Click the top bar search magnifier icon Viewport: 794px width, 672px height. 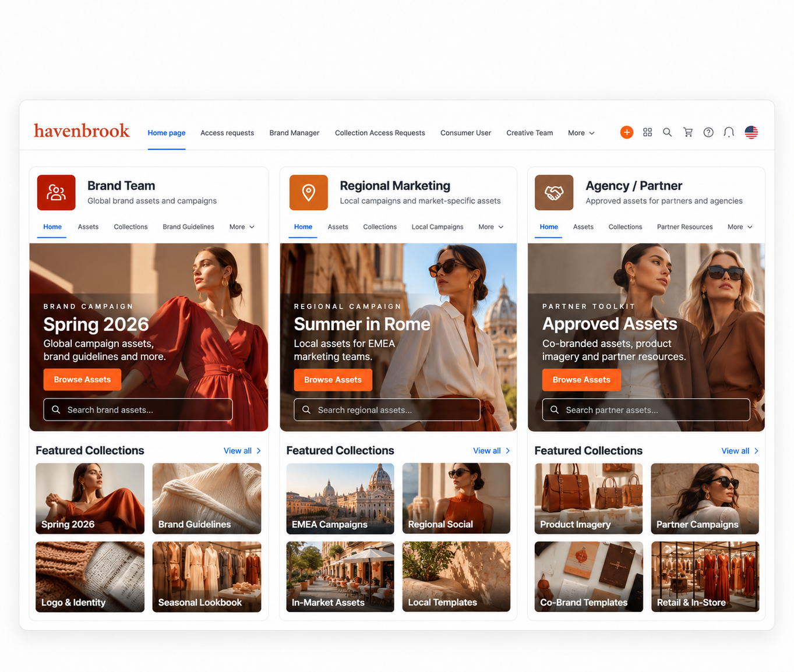pyautogui.click(x=668, y=132)
